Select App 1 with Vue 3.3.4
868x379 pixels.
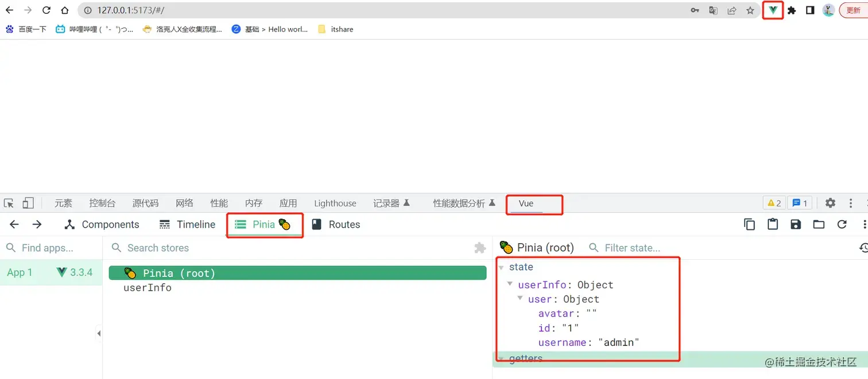51,272
